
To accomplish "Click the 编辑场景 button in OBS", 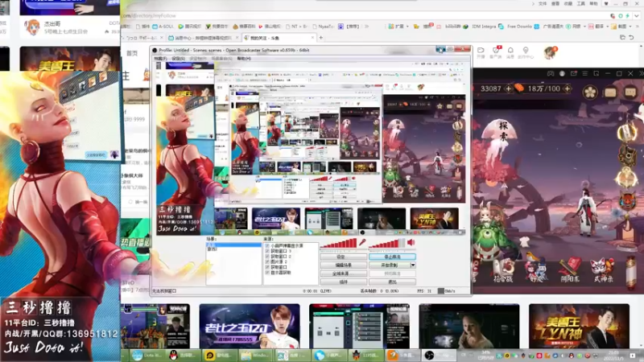I will [x=344, y=265].
